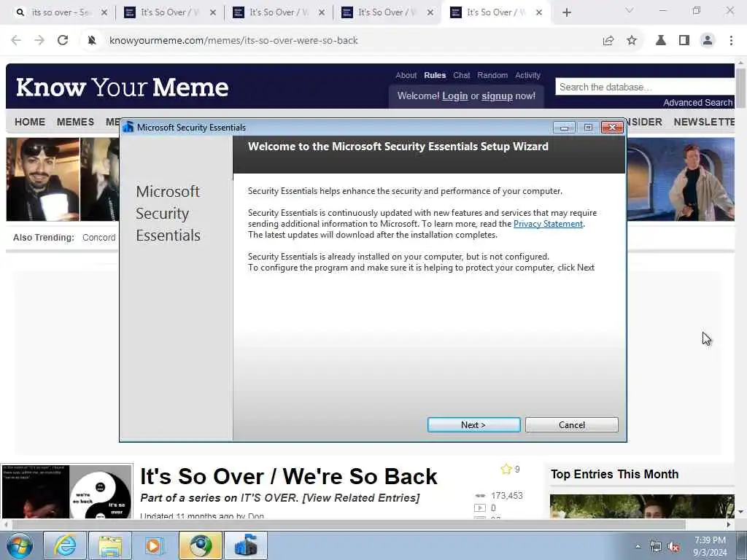Click the Chrome taskbar button
This screenshot has width=747, height=560.
coord(200,545)
